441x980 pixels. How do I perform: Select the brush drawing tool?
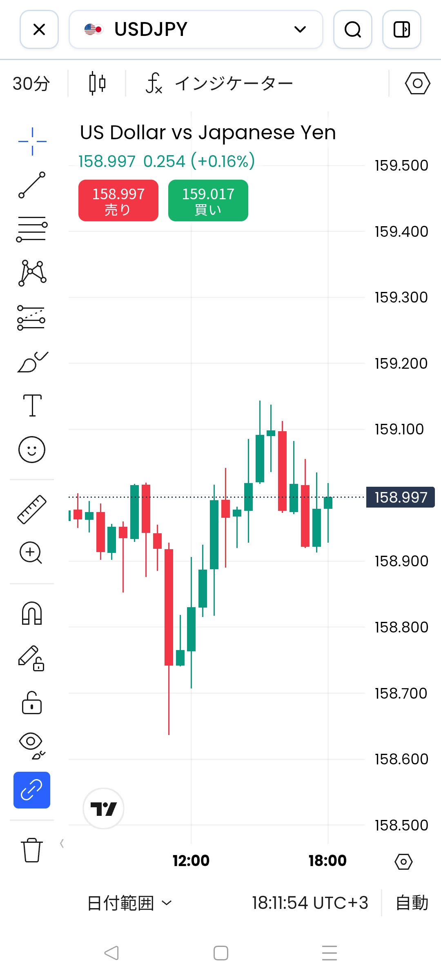(33, 362)
